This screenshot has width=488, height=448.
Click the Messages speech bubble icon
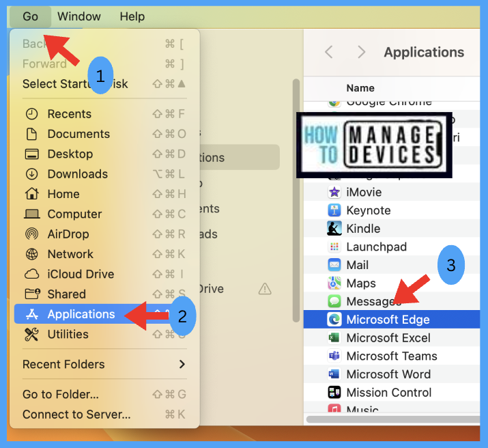(334, 301)
